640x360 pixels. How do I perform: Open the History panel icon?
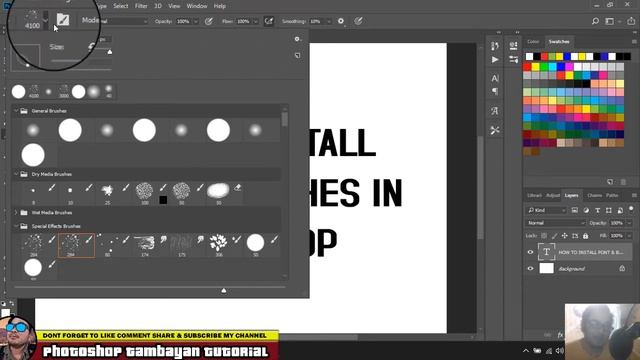click(495, 46)
